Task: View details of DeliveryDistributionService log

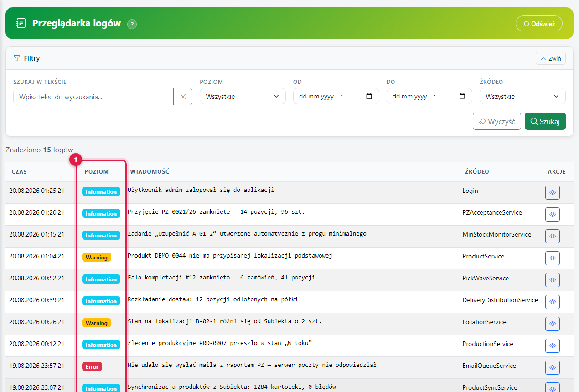Action: click(x=553, y=302)
